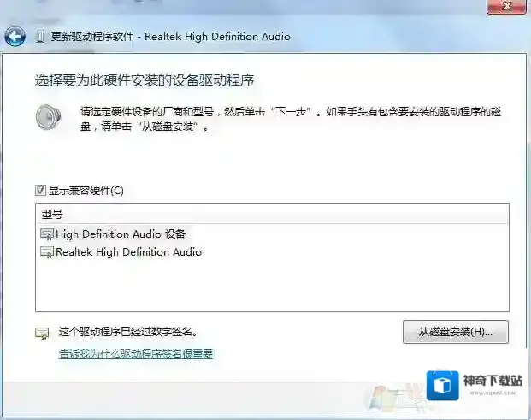Screen dimensions: 531x420
Task: Click the large speaker icon
Action: click(48, 117)
